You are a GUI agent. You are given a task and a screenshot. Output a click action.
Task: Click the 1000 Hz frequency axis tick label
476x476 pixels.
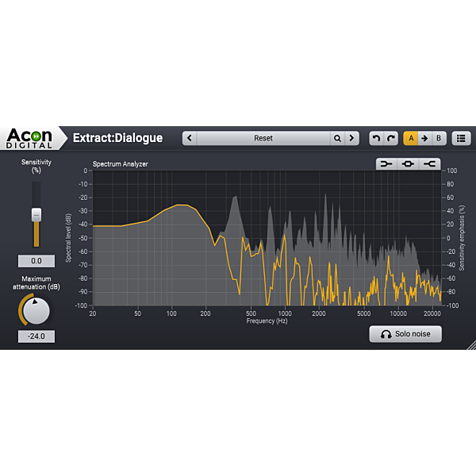[x=285, y=313]
